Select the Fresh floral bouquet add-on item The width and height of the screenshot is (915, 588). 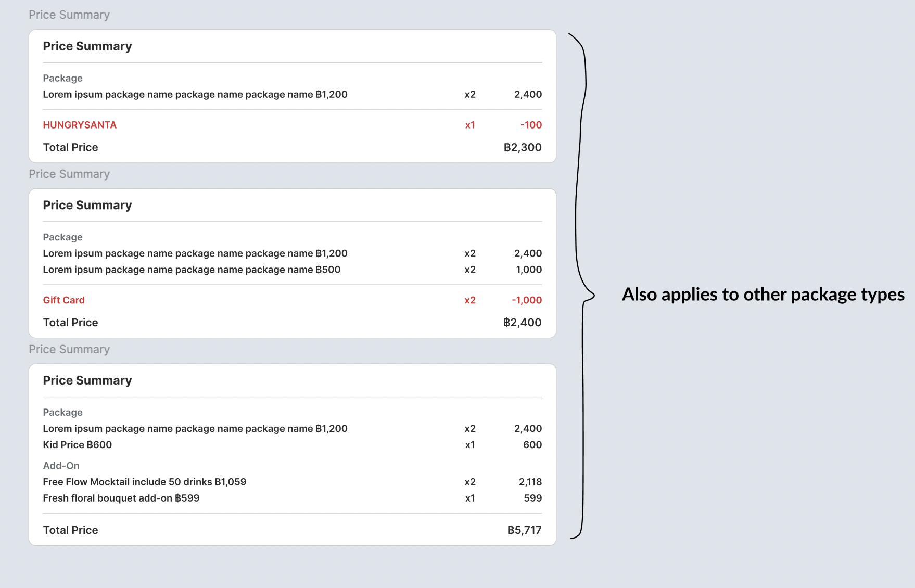tap(121, 498)
